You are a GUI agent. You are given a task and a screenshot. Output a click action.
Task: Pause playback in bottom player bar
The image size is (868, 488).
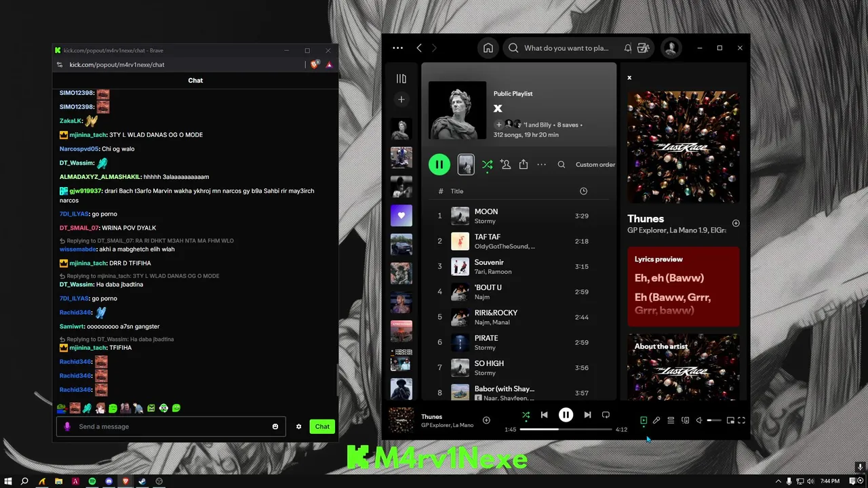[x=566, y=415]
